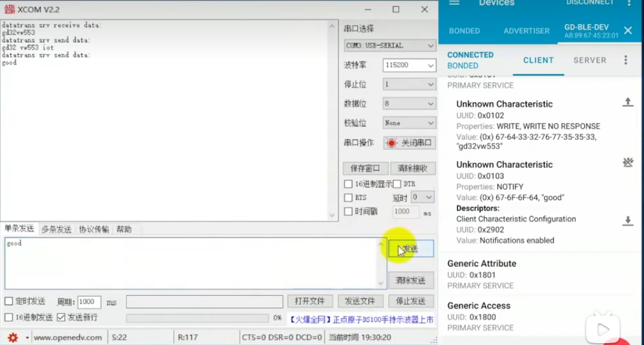Switch to the 多条发送 tab
Screen dimensions: 644x345
(56, 229)
